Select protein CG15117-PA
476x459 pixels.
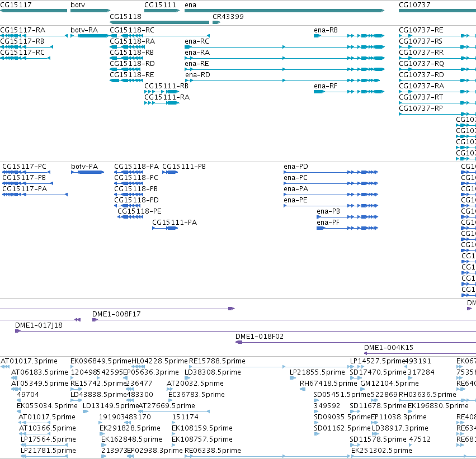35,195
